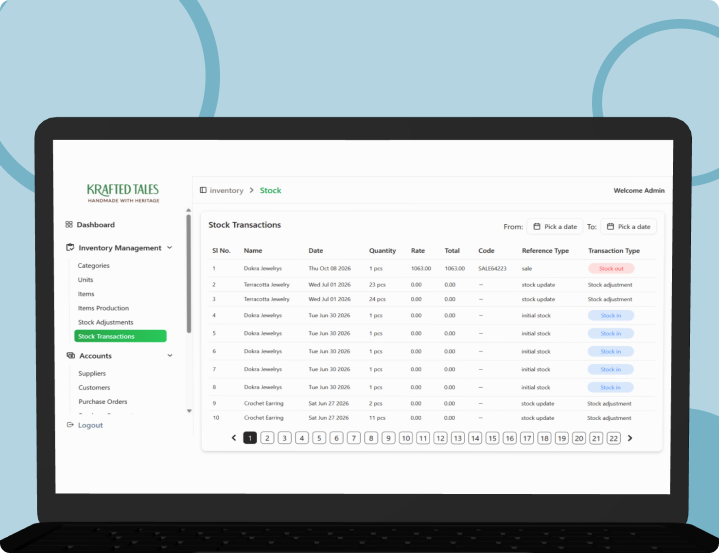719x553 pixels.
Task: Click the Krafted Tales logo
Action: pos(123,193)
